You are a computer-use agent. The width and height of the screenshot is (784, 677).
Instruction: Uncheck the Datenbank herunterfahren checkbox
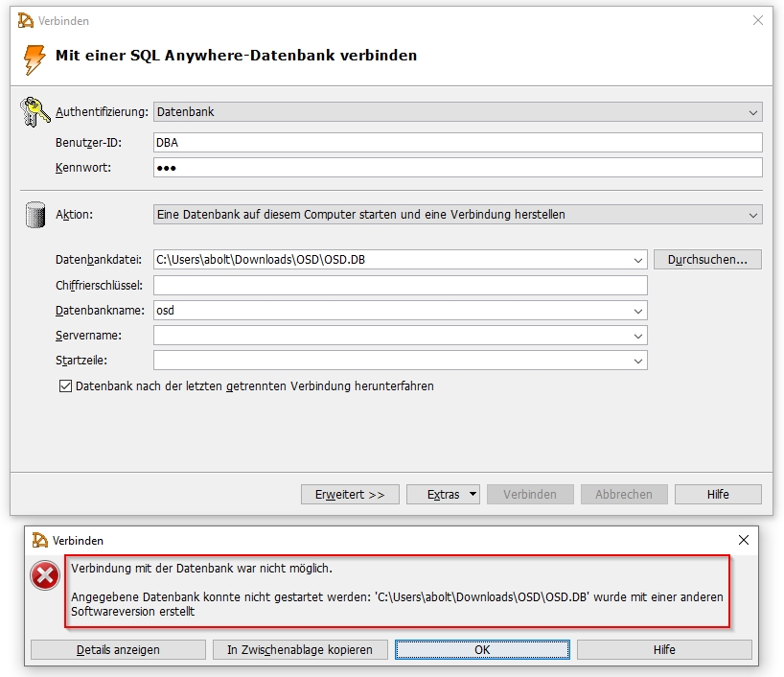pyautogui.click(x=65, y=386)
